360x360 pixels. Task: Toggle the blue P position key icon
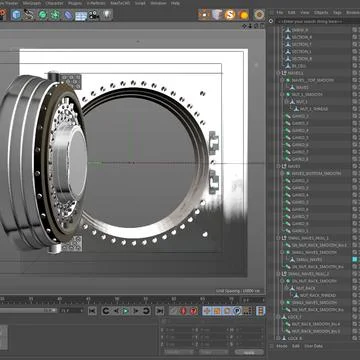pos(237,311)
